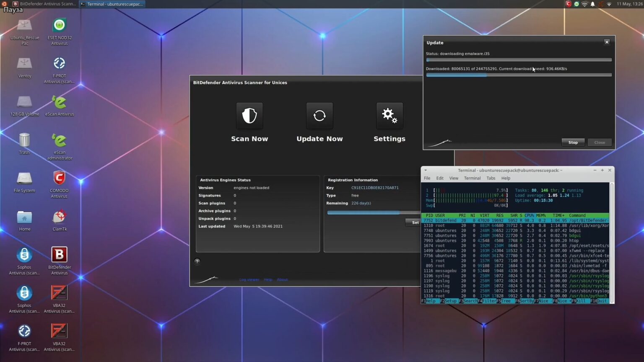Launch the eScan Antivirus desktop icon
Viewport: 644px width, 362px height.
[x=59, y=106]
